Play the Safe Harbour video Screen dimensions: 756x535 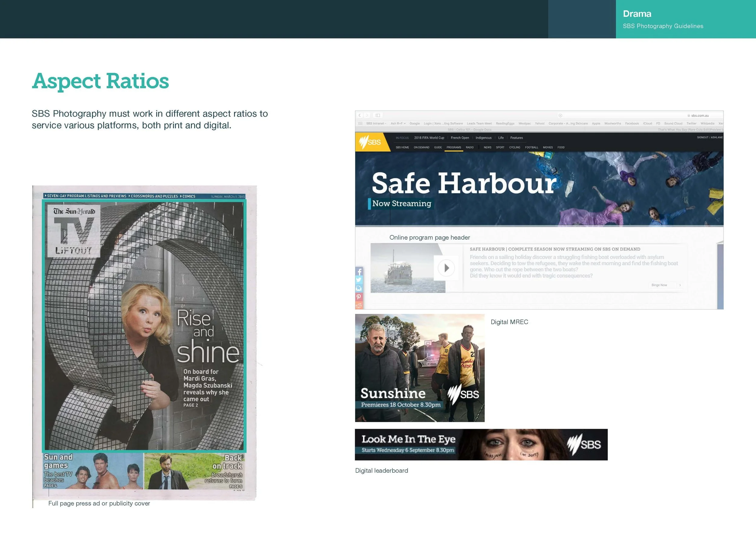pos(446,268)
